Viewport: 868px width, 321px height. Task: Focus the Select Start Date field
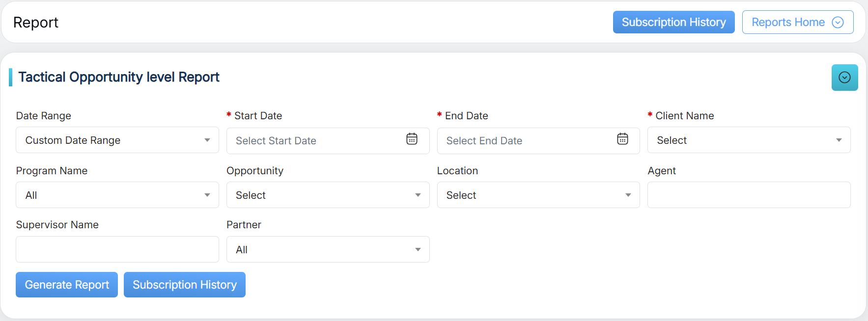pyautogui.click(x=314, y=141)
